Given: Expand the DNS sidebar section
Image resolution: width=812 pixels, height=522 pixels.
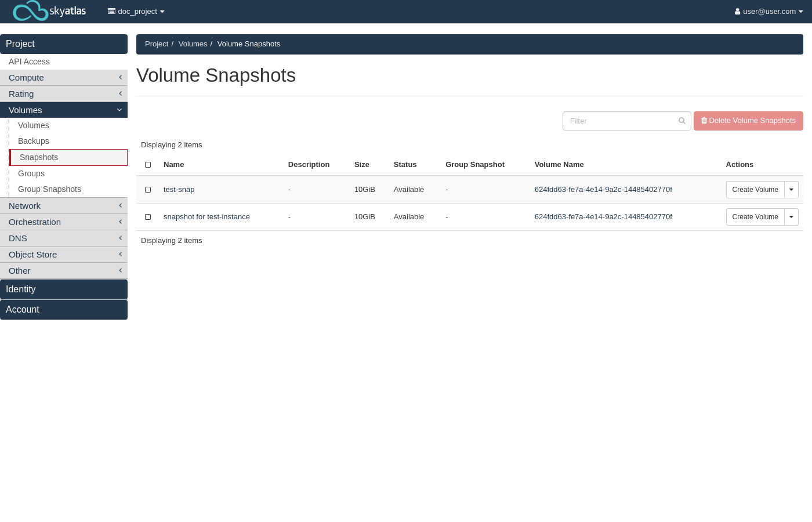Looking at the screenshot, I should point(64,238).
